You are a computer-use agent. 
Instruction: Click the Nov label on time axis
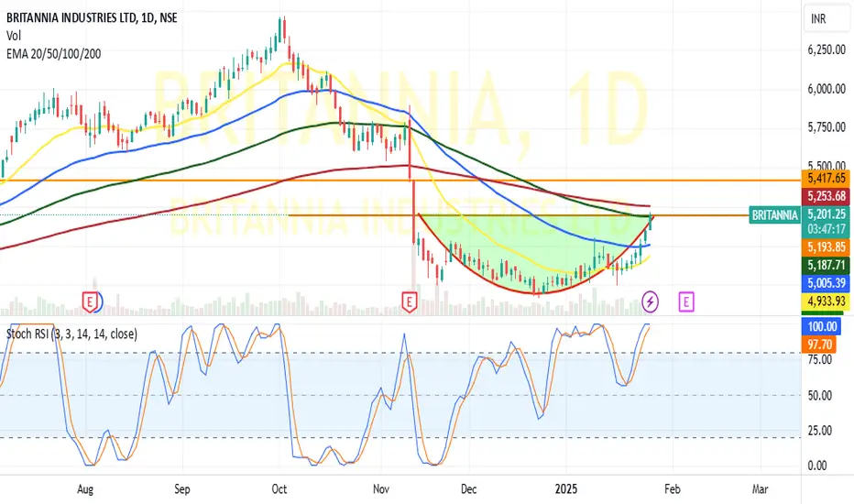381,489
